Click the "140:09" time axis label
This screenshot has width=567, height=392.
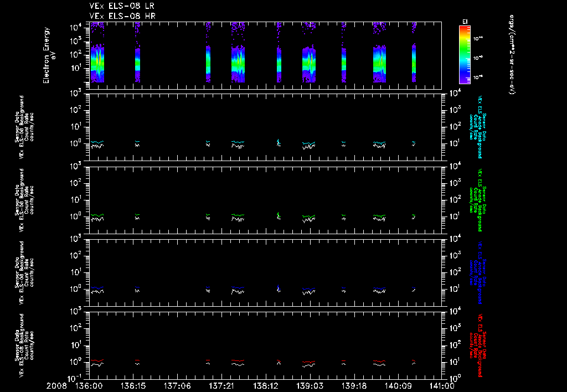398,386
